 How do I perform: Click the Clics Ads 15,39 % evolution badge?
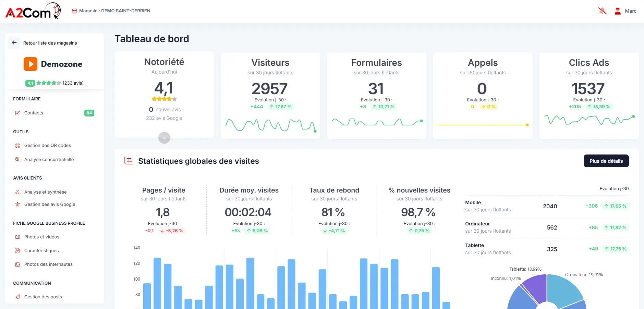click(599, 107)
